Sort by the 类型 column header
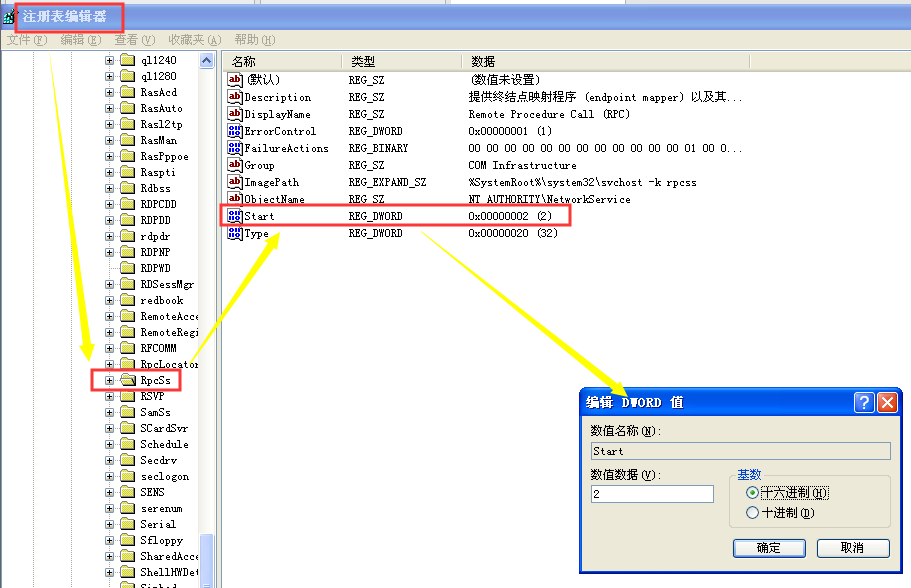The width and height of the screenshot is (911, 588). coord(401,62)
